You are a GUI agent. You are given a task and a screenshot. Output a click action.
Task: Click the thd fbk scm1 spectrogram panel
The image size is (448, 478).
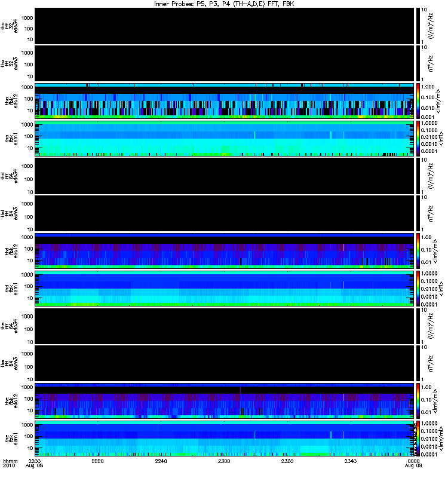click(x=225, y=289)
